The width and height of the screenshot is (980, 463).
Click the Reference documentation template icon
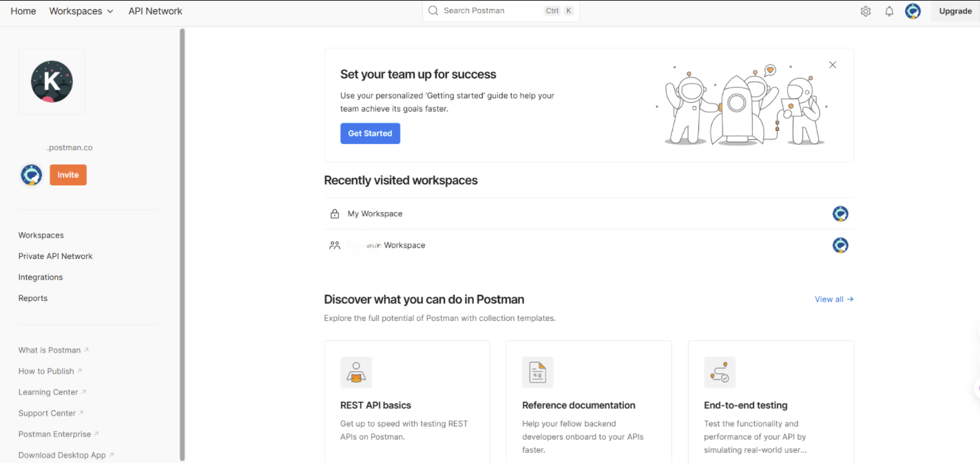click(538, 372)
